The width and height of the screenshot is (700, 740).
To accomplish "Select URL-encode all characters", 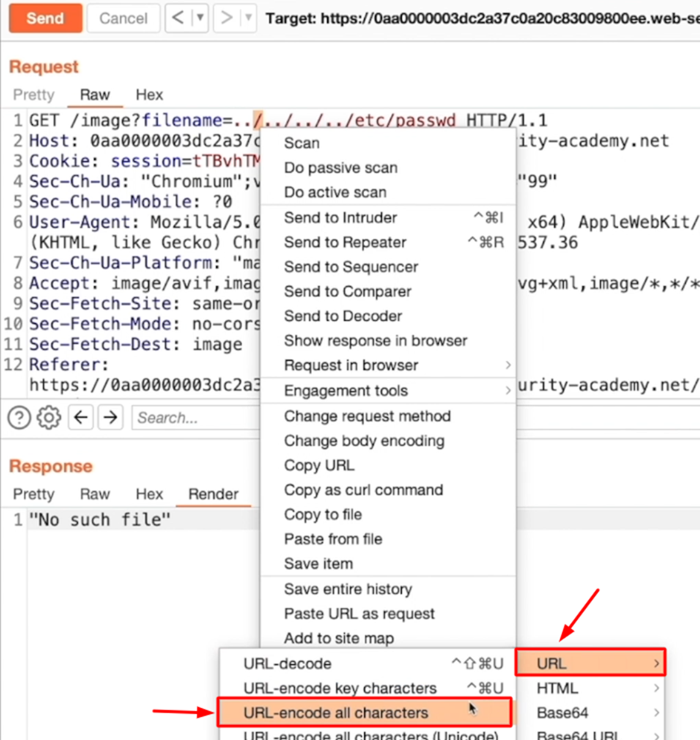I will pyautogui.click(x=364, y=712).
